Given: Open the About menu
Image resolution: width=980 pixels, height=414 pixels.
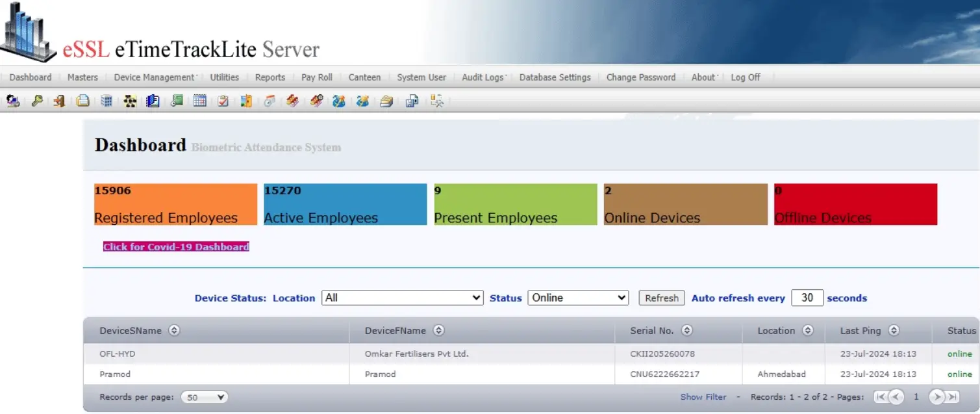Looking at the screenshot, I should 704,77.
